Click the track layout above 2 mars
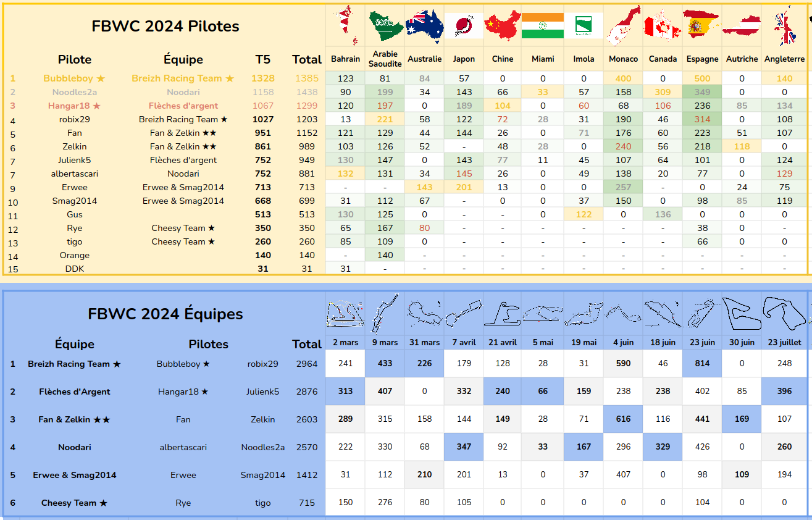812x520 pixels. click(345, 314)
